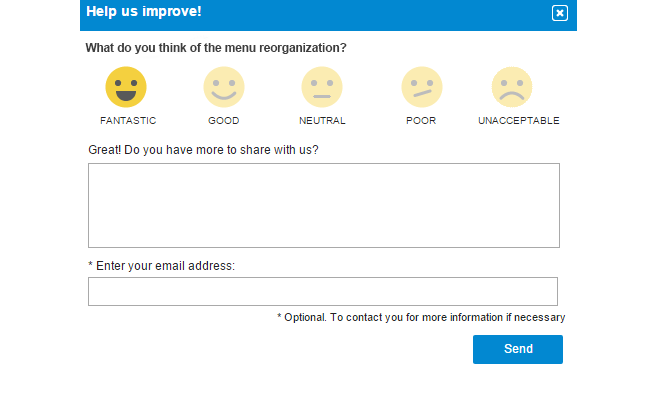Click the FANTASTIC rating label
The width and height of the screenshot is (653, 400).
pyautogui.click(x=128, y=121)
